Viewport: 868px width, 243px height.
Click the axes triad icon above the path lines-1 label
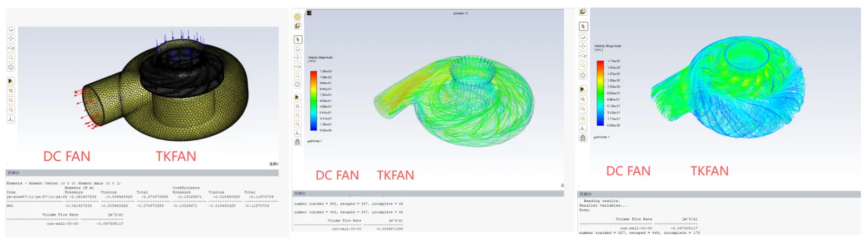click(x=583, y=128)
